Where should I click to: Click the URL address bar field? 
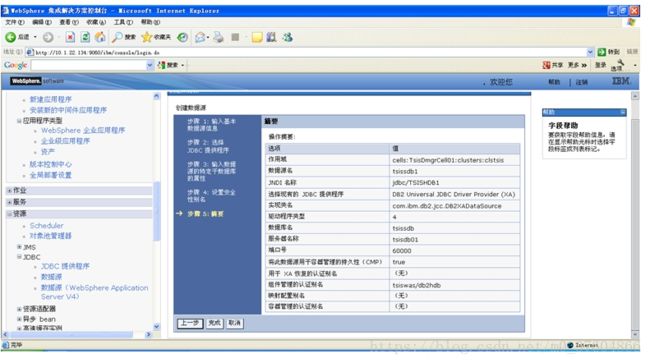[307, 52]
